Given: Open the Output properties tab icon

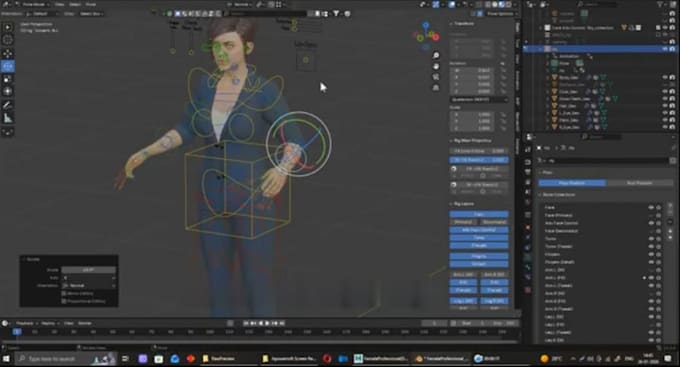Looking at the screenshot, I should [528, 172].
